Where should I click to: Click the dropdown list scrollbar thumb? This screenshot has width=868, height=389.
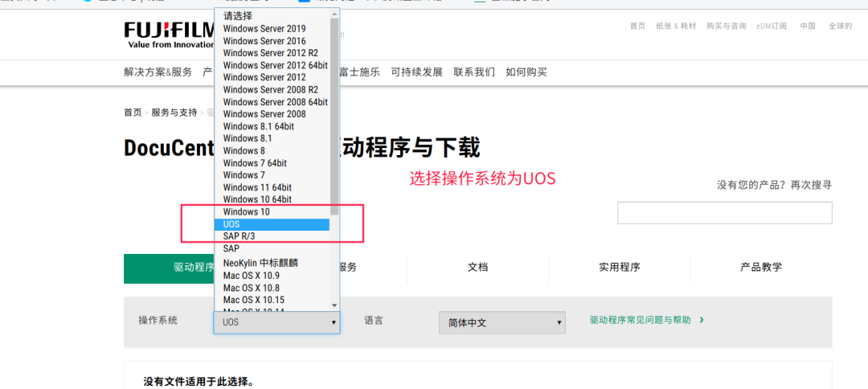click(x=334, y=117)
